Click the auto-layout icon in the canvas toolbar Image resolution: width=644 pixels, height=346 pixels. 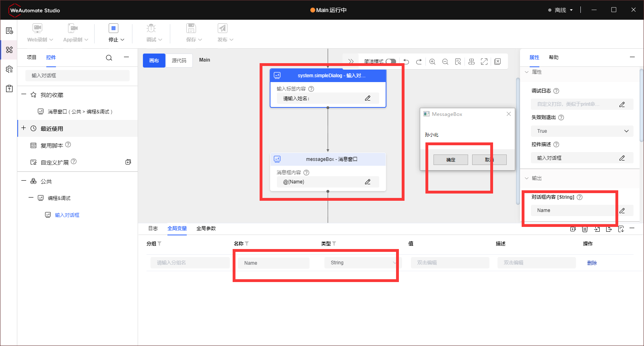(x=472, y=62)
